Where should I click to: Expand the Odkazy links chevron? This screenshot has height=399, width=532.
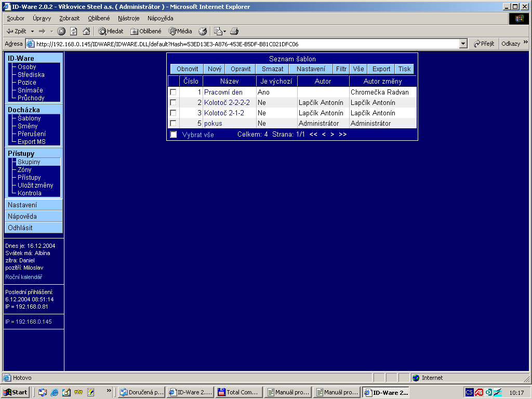pyautogui.click(x=526, y=42)
